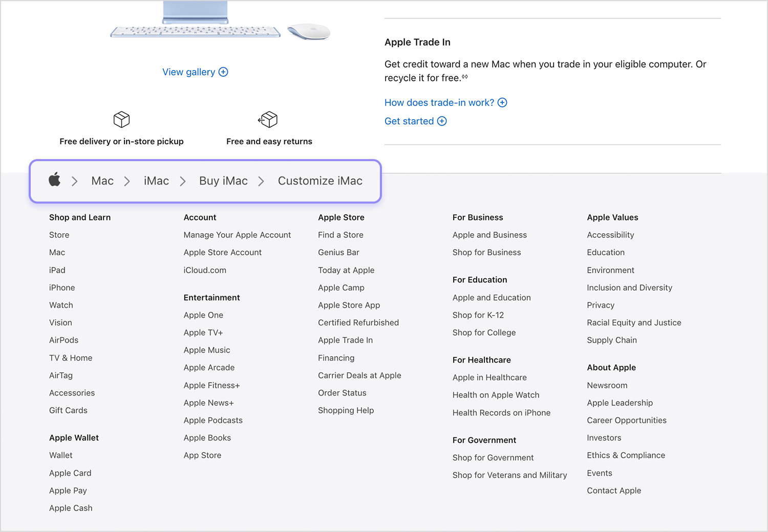Open the iPad footer link
The height and width of the screenshot is (532, 768).
pyautogui.click(x=57, y=270)
